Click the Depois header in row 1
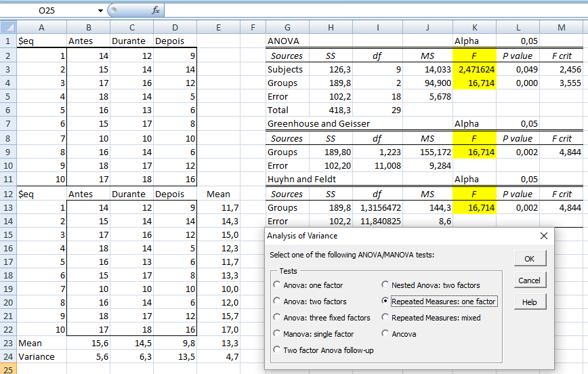The width and height of the screenshot is (588, 374). click(x=175, y=41)
